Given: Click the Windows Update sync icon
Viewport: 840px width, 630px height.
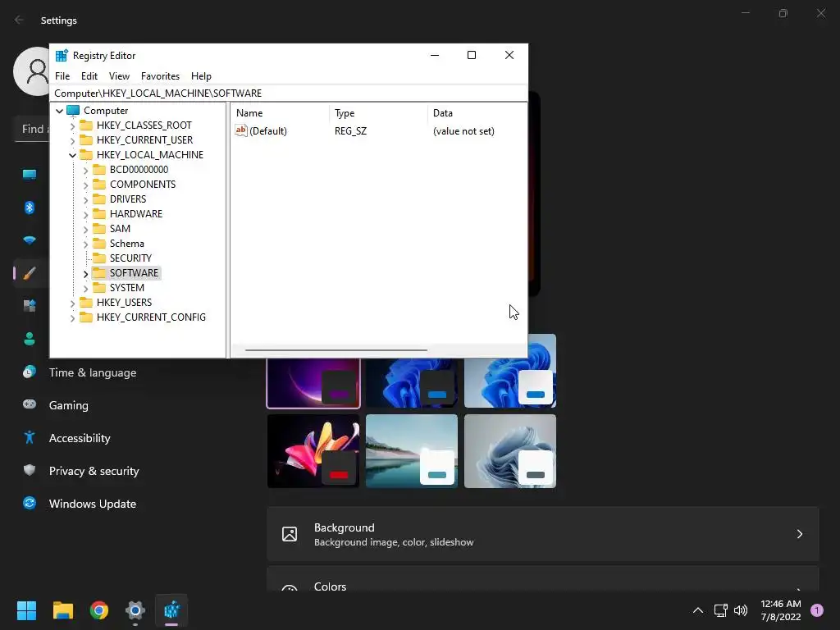Looking at the screenshot, I should click(x=30, y=503).
